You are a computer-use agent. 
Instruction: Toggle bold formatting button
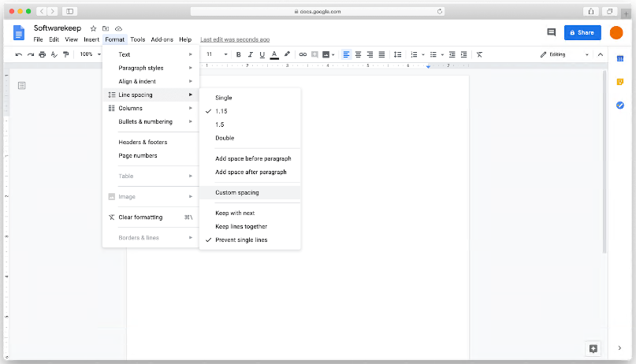click(x=239, y=54)
